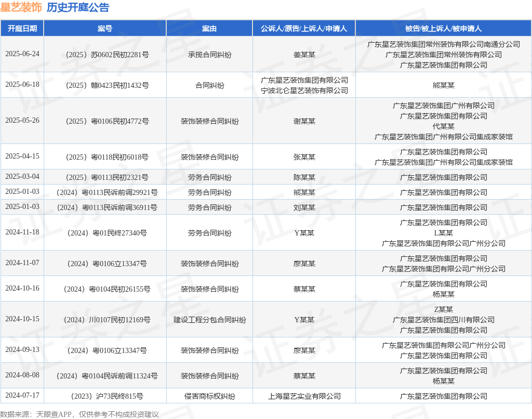Click the 建设工程分包合同纠纷 cause cell

(209, 320)
